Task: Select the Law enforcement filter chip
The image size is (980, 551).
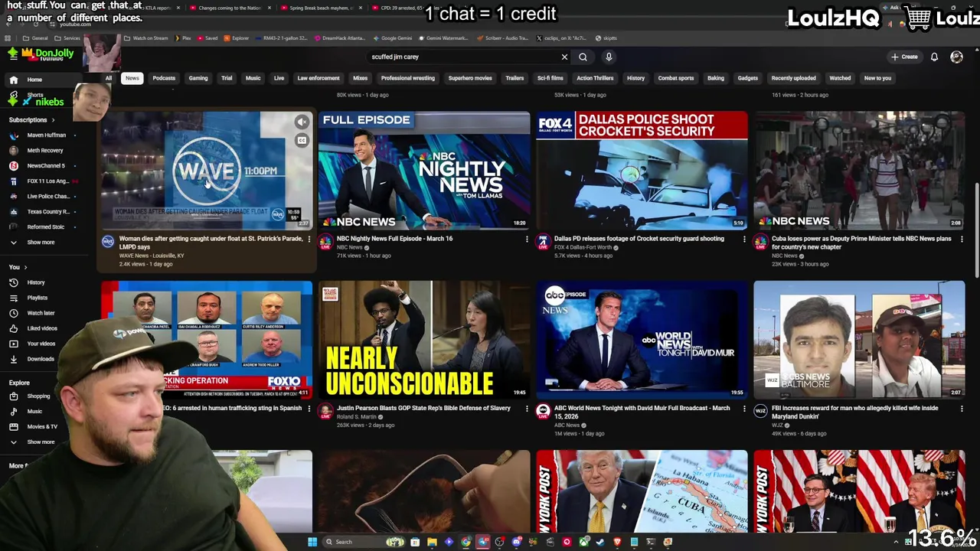Action: click(318, 78)
